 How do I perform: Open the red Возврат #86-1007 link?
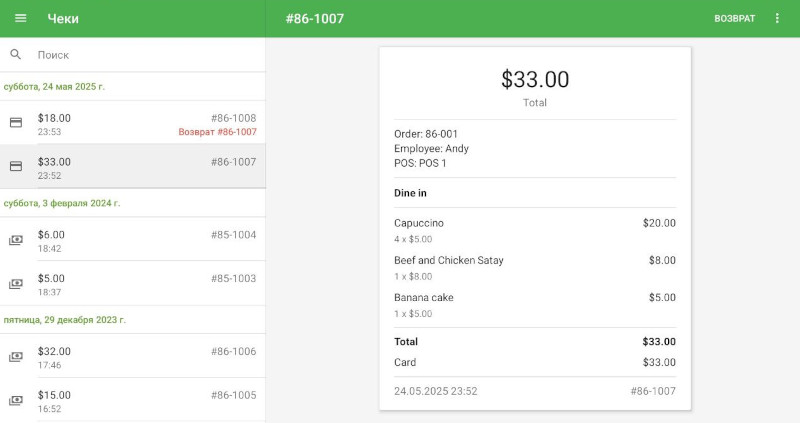tap(217, 132)
